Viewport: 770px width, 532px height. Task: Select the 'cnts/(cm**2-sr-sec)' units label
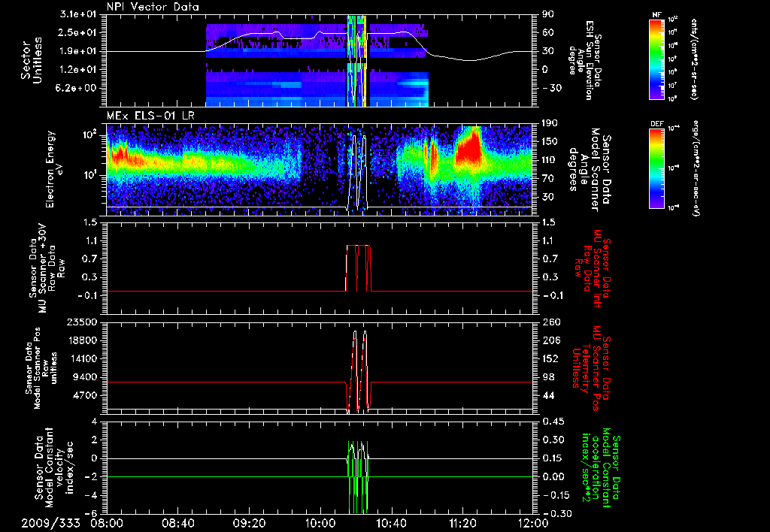(694, 59)
